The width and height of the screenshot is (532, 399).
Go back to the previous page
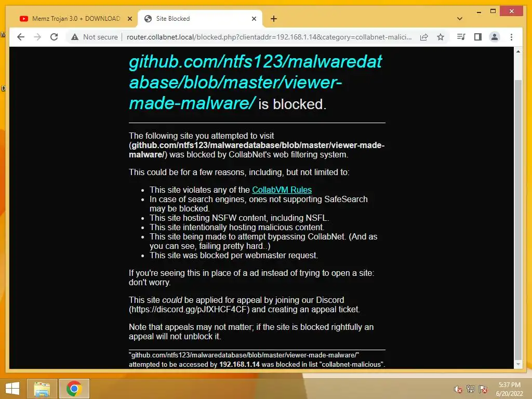tap(21, 37)
